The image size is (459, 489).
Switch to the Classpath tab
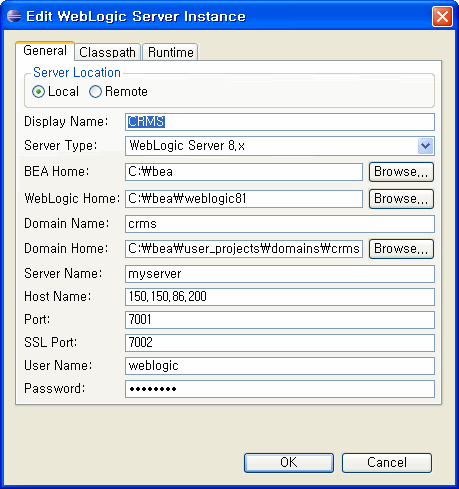point(107,52)
